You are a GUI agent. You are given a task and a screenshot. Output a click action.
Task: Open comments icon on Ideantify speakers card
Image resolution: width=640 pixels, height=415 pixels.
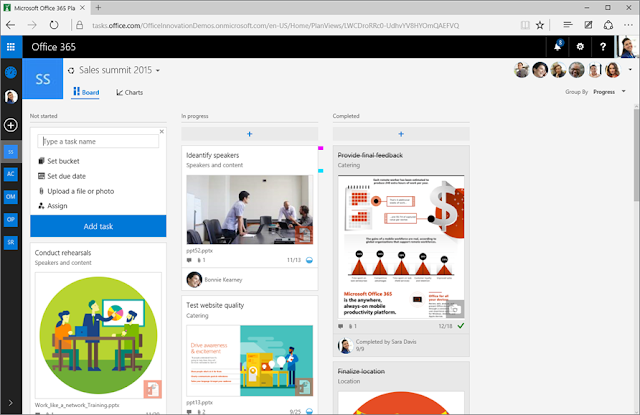[x=189, y=260]
